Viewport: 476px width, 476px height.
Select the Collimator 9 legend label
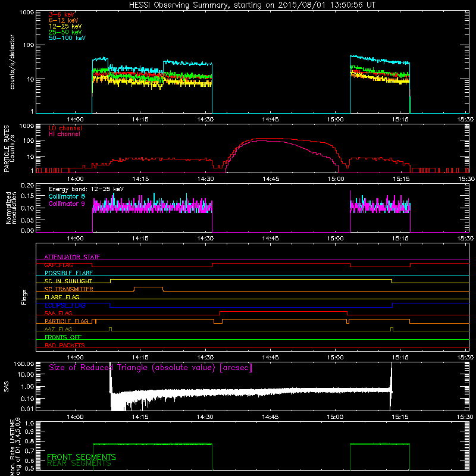67,203
